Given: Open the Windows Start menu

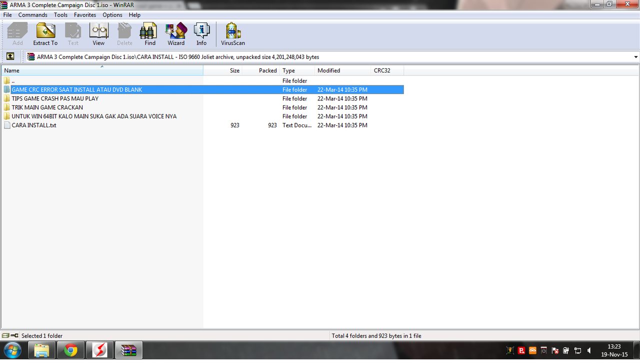Looking at the screenshot, I should (12, 351).
